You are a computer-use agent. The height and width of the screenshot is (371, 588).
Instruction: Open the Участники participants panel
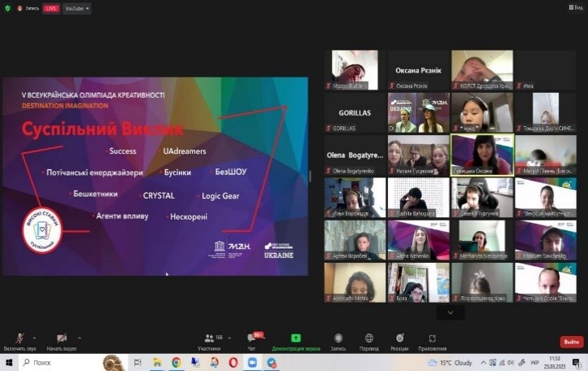point(209,342)
